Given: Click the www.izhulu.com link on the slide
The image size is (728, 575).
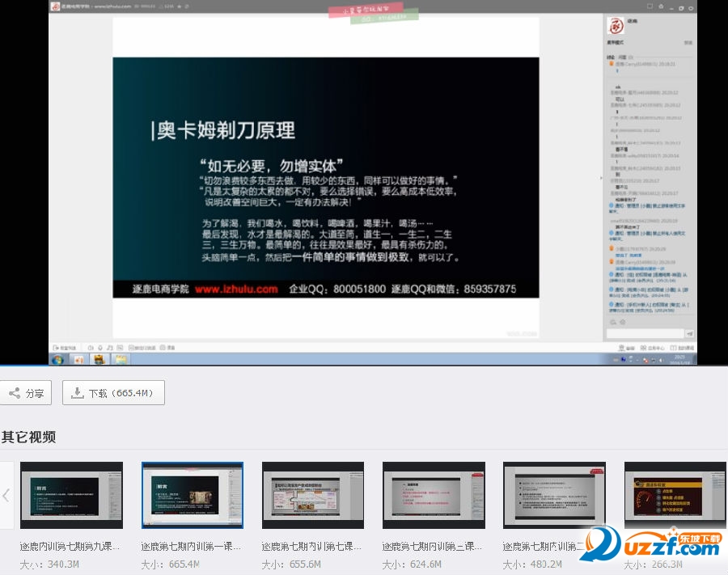Looking at the screenshot, I should click(x=236, y=290).
